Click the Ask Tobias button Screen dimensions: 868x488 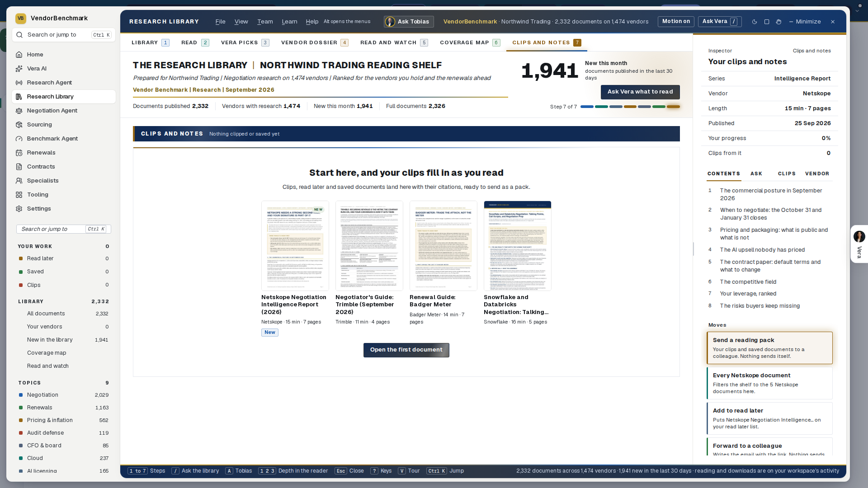pos(409,22)
